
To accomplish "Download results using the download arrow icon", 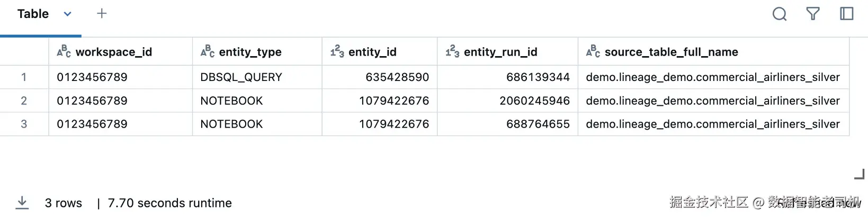I will [x=22, y=202].
